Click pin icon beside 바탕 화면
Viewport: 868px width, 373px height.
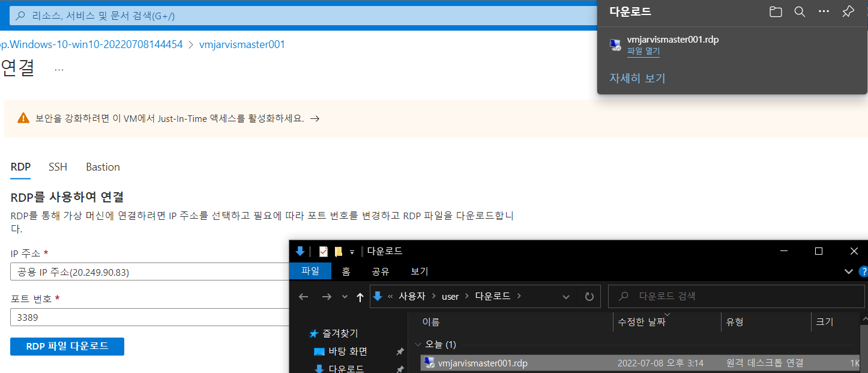[400, 351]
